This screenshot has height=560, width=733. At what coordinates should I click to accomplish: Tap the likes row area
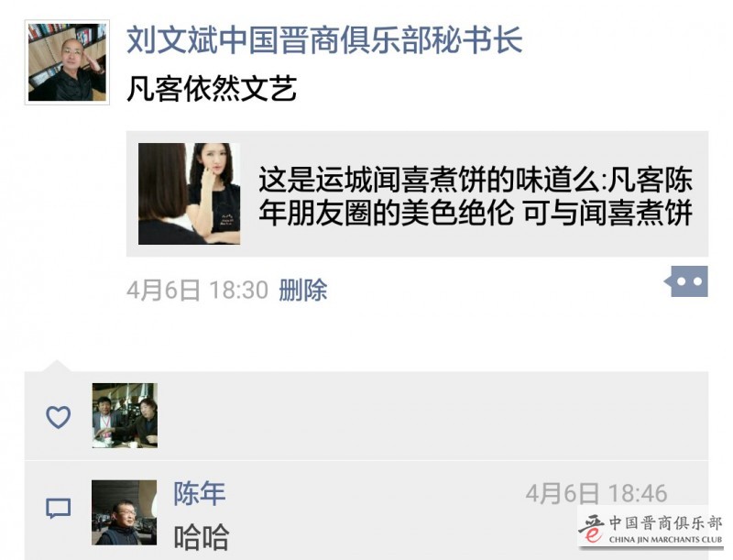point(366,416)
